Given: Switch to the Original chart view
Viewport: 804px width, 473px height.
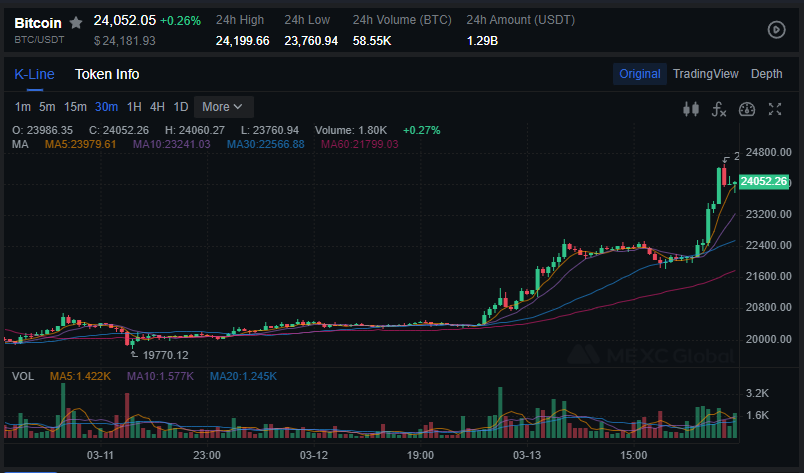Looking at the screenshot, I should [x=639, y=74].
